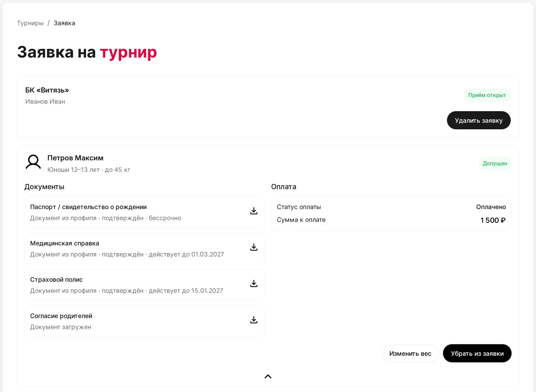Click the Изменить вес button
This screenshot has width=536, height=392.
(410, 353)
